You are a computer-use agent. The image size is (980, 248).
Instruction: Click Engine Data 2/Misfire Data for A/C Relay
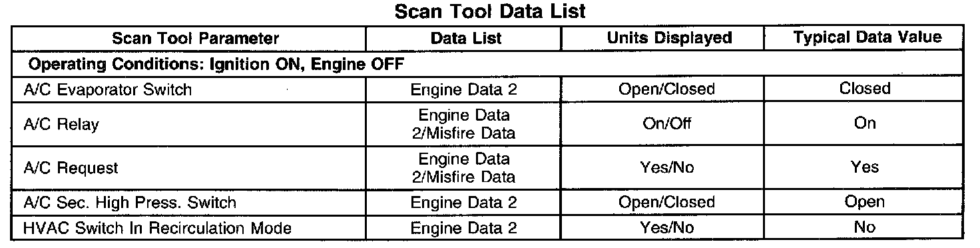point(464,125)
